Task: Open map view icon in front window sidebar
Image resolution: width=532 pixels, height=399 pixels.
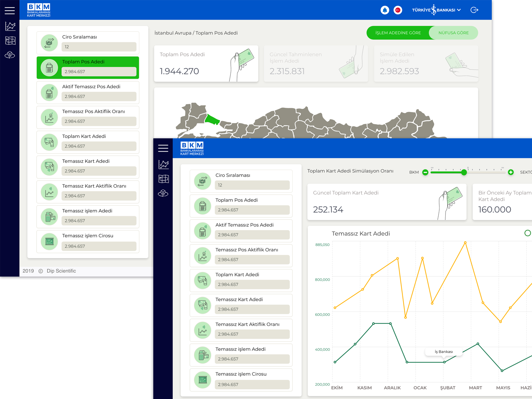Action: [164, 179]
